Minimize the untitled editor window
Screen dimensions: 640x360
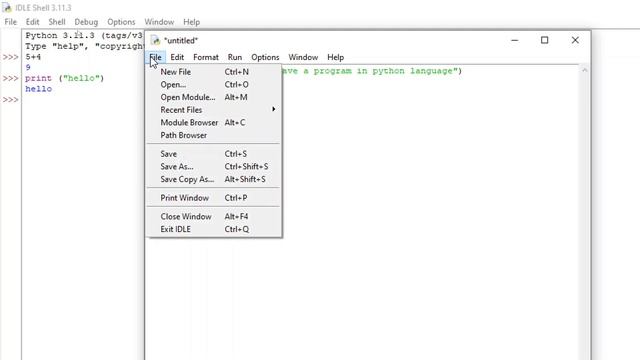[515, 40]
